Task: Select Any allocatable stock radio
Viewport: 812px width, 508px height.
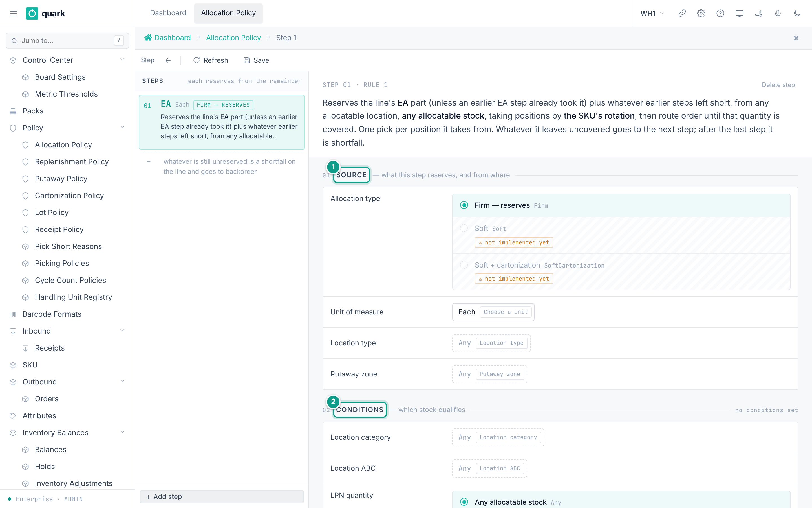Action: coord(464,502)
